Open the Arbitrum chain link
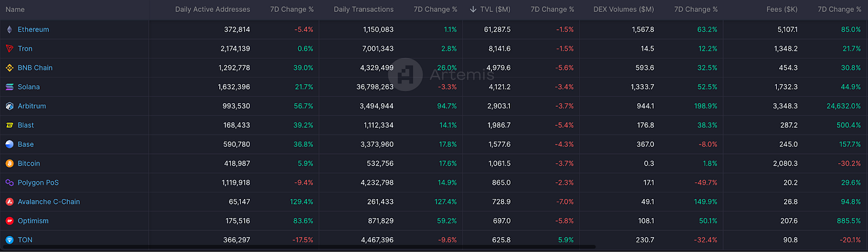The image size is (868, 252). tap(32, 106)
